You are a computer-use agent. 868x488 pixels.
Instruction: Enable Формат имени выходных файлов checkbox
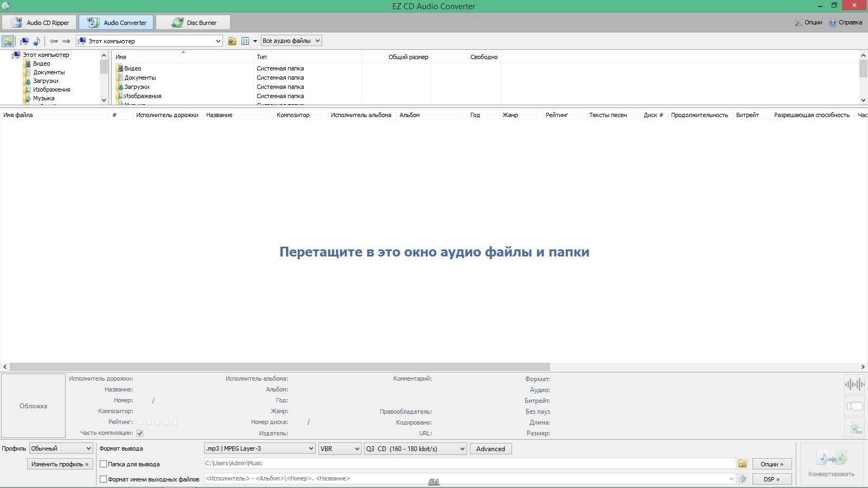tap(103, 479)
